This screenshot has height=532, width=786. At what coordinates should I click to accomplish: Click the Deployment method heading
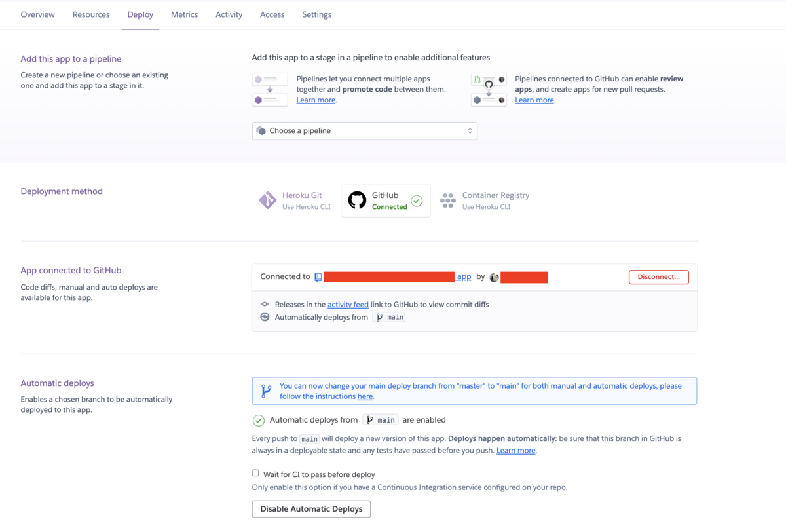(62, 191)
